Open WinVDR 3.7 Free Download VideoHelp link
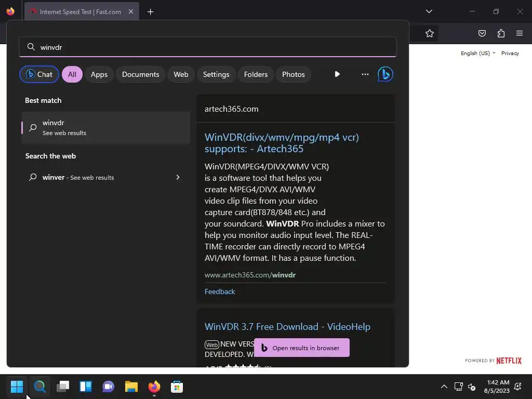Image resolution: width=532 pixels, height=399 pixels. click(287, 326)
